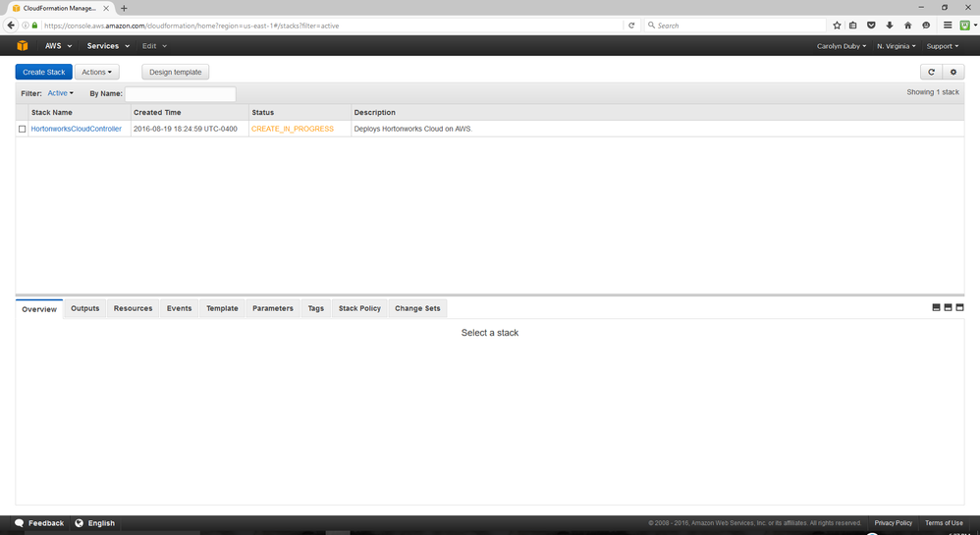
Task: Click the English language link
Action: point(101,523)
